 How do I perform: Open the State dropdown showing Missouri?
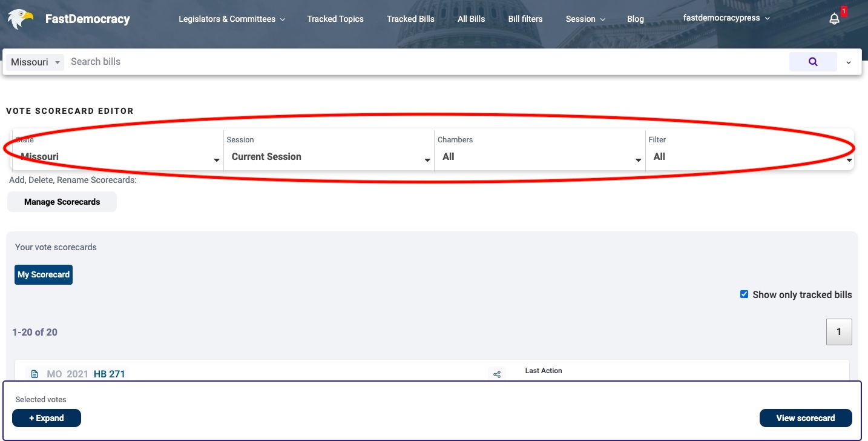118,156
